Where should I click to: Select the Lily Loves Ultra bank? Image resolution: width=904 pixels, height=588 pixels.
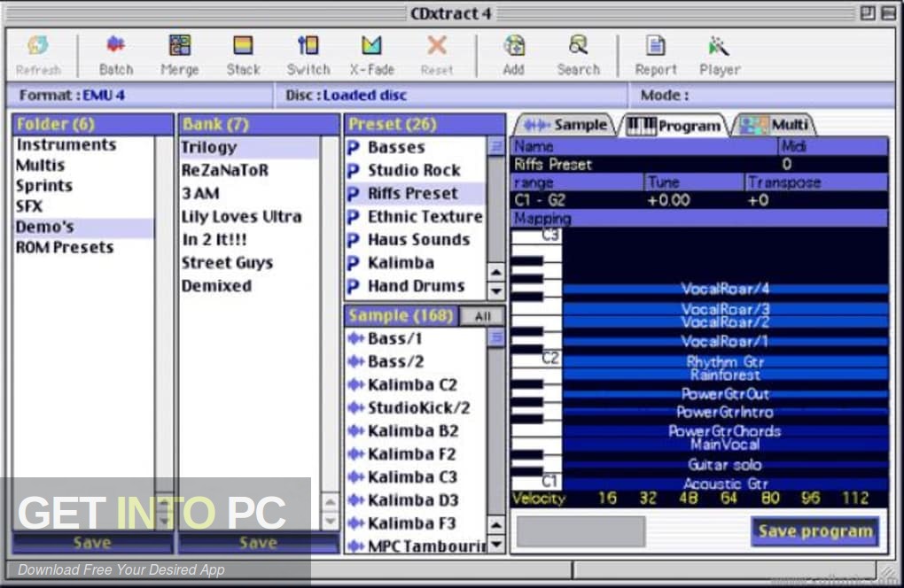(x=250, y=217)
